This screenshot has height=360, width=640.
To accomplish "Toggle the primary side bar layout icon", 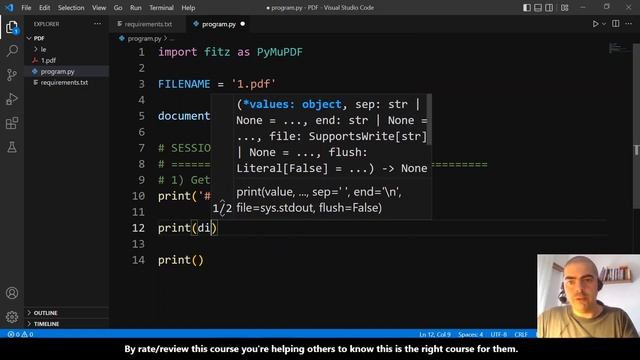I will [x=527, y=8].
